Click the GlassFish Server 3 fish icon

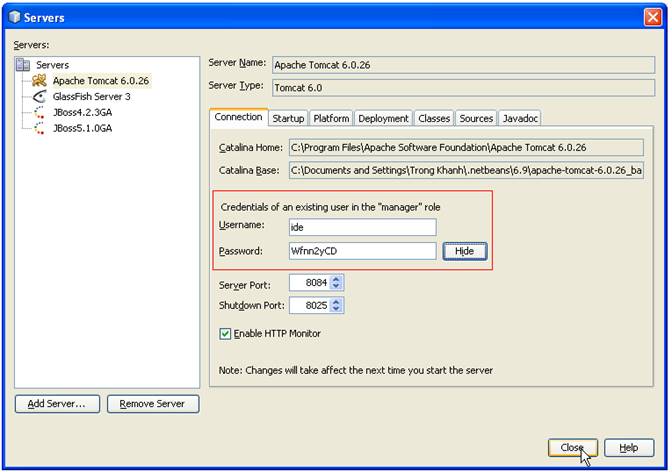point(39,96)
